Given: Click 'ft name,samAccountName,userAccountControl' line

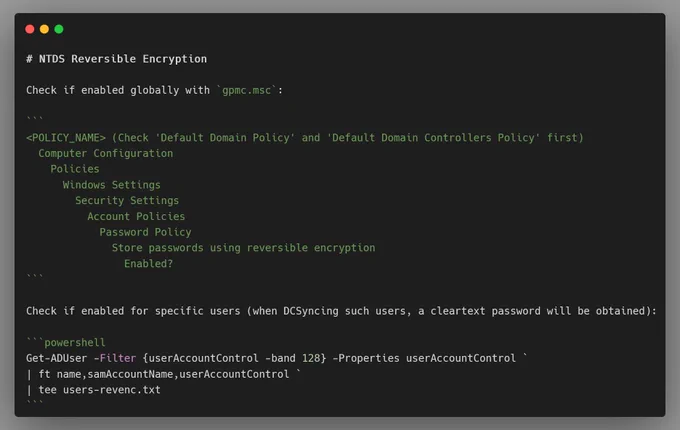Looking at the screenshot, I should 163,374.
